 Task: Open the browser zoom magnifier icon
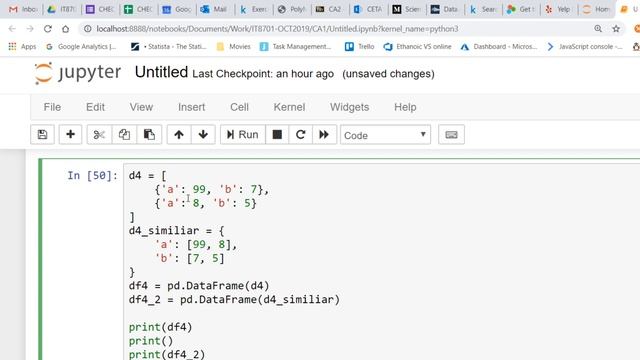click(598, 29)
